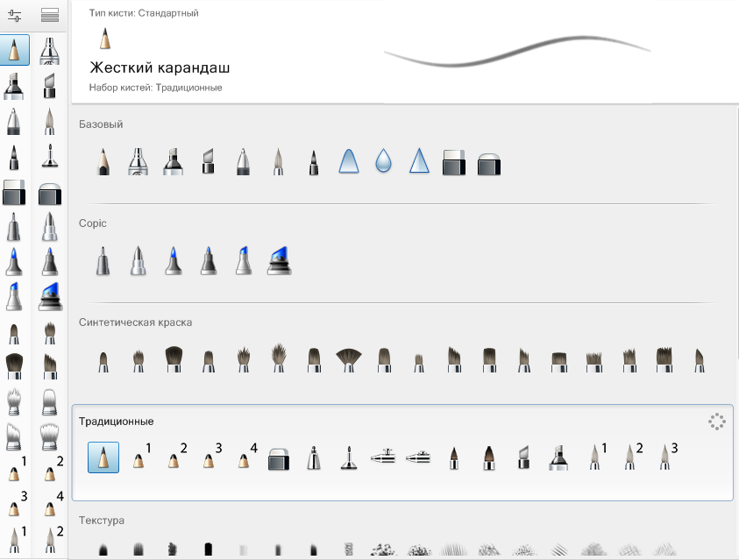This screenshot has height=560, width=739.
Task: Open brush library list icon
Action: tap(49, 15)
